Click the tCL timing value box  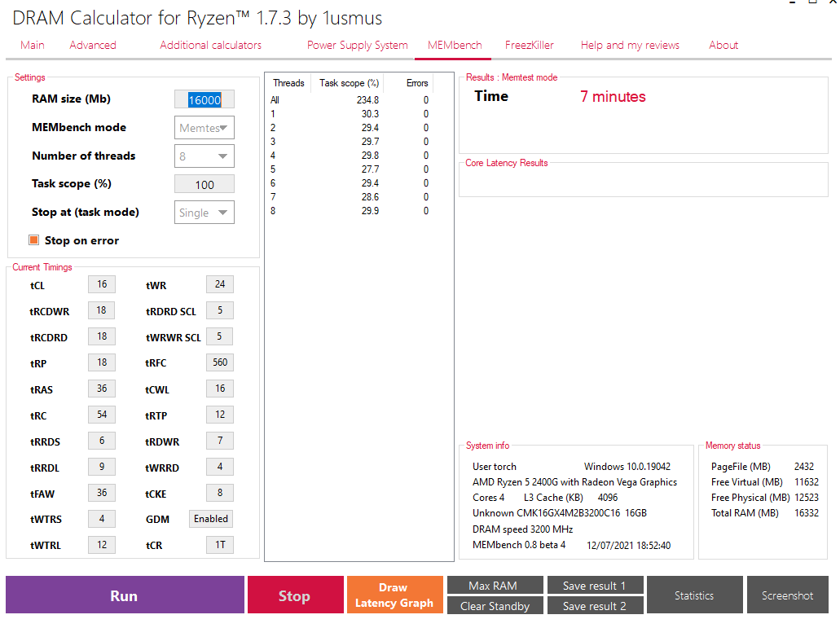[x=102, y=284]
